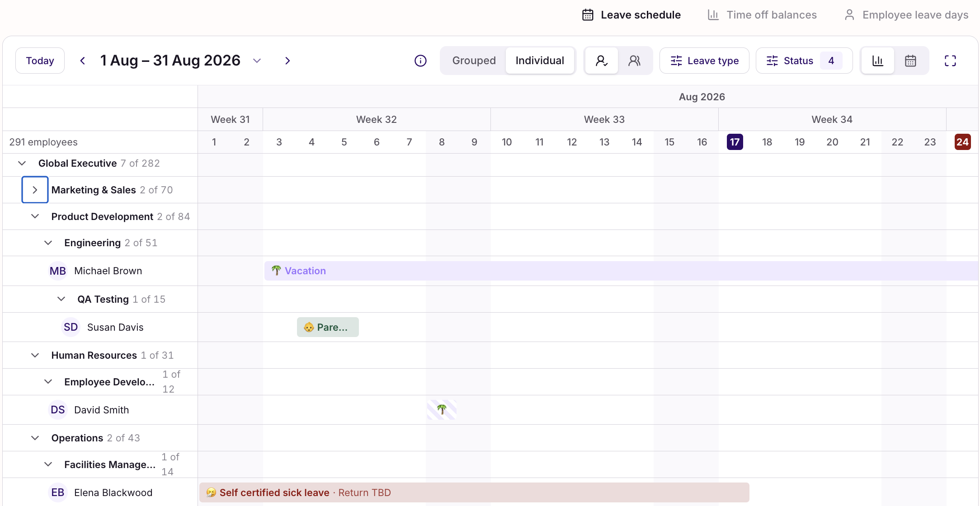Click the info circle icon
980x506 pixels.
point(420,61)
